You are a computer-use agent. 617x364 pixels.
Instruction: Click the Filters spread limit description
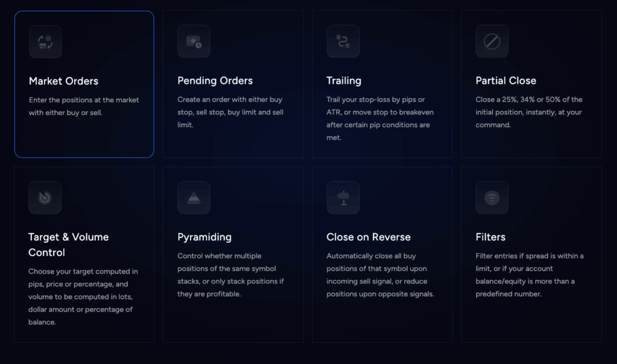coord(529,275)
